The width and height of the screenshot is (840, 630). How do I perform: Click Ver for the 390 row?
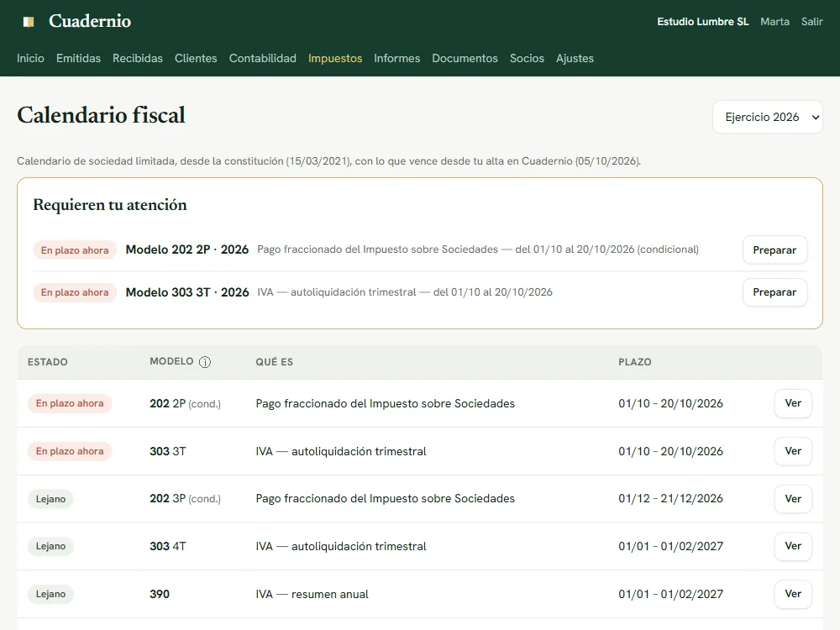793,594
